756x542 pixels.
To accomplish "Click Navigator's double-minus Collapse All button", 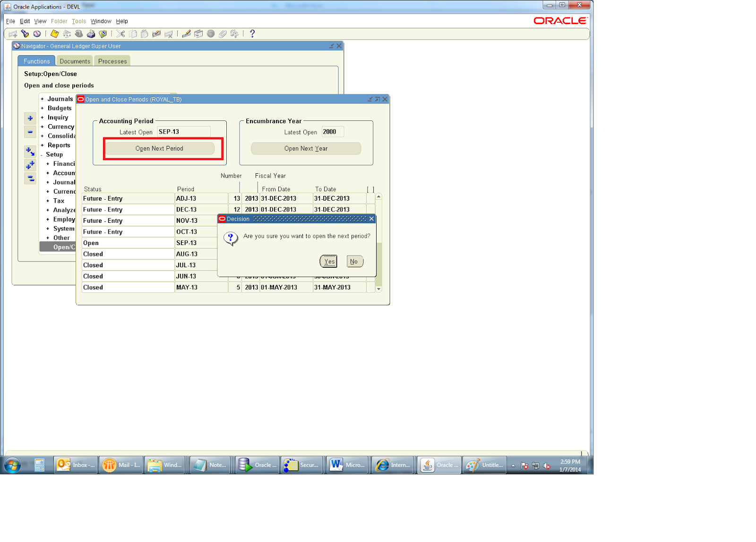I will point(30,178).
